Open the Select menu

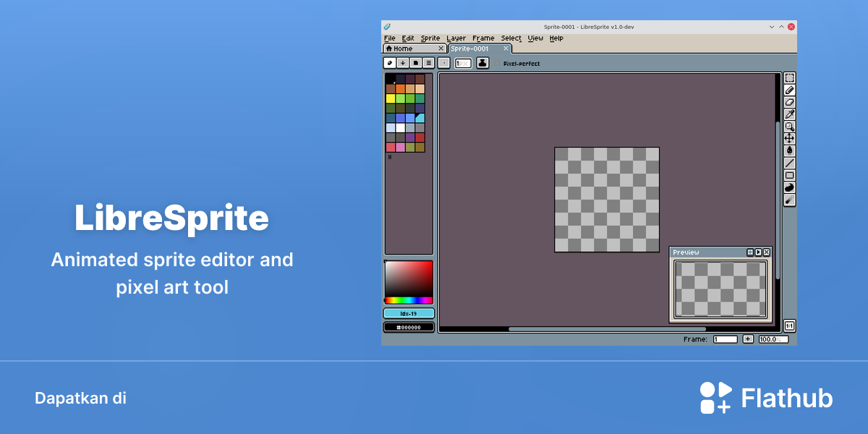click(x=511, y=38)
